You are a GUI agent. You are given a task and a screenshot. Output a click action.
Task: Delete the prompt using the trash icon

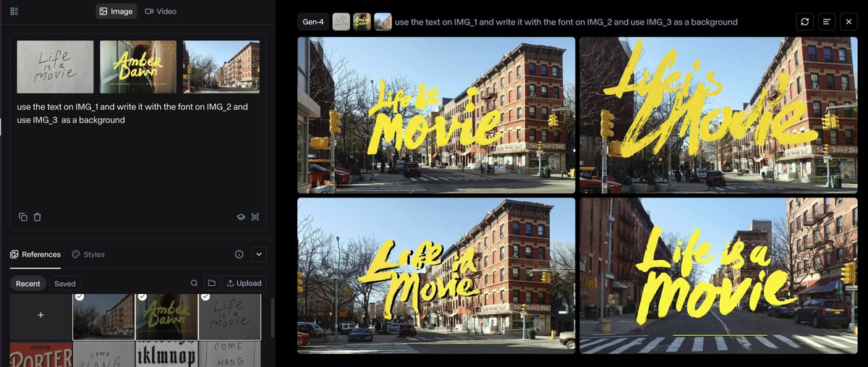38,217
